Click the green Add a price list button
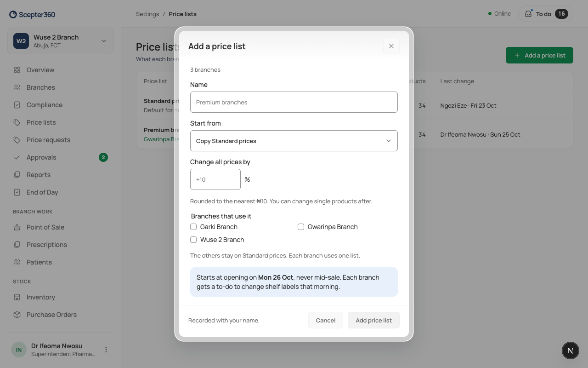The image size is (588, 368). coord(539,55)
